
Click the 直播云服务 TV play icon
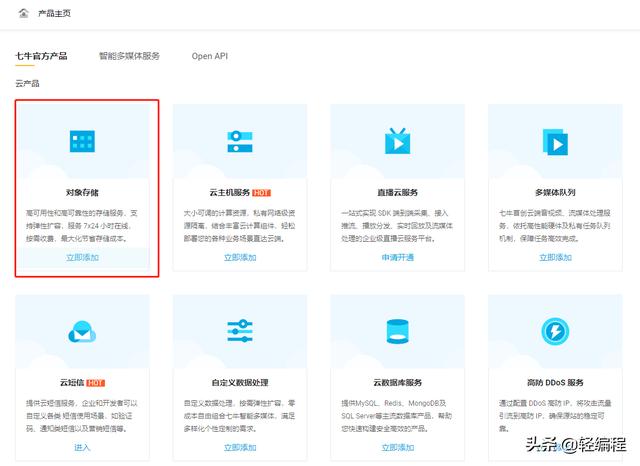click(398, 141)
